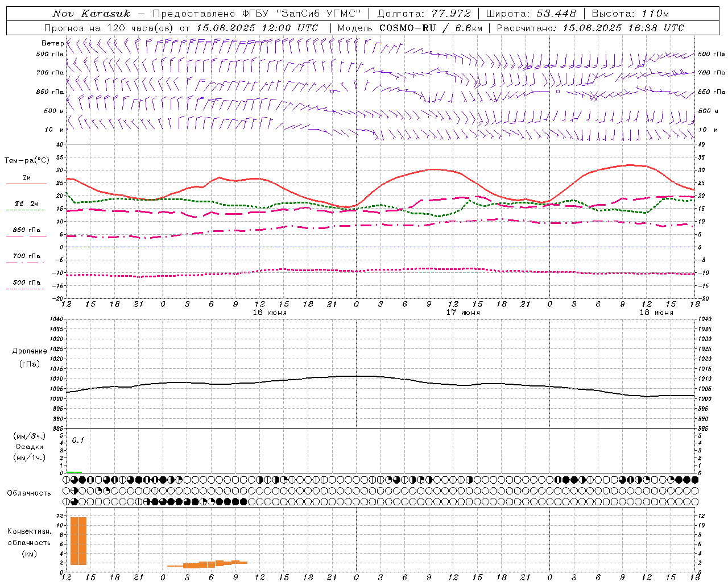Image resolution: width=728 pixels, height=582 pixels.
Task: Click the dotted pink line sample under 500 гПа legend
Action: tap(25, 289)
